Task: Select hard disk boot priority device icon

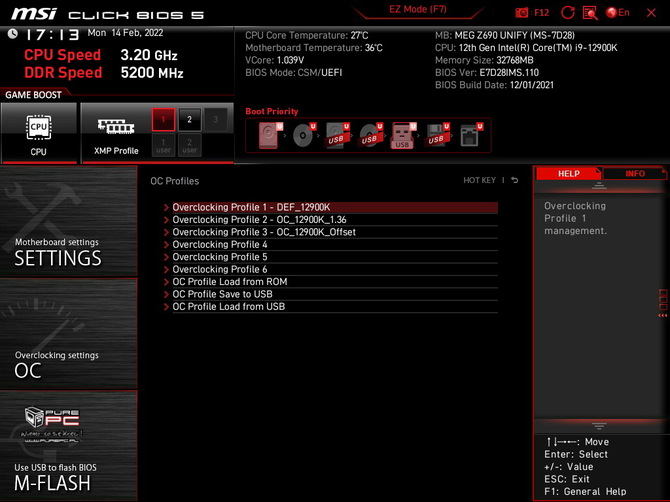Action: (x=270, y=135)
